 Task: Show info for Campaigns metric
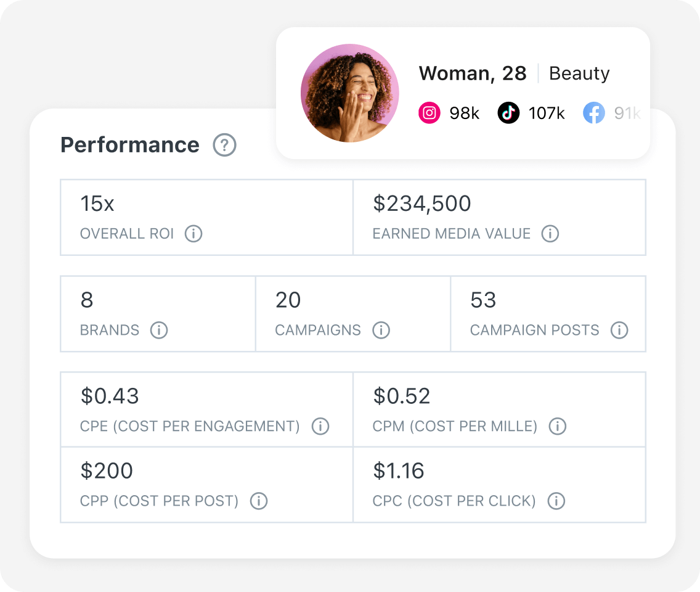[x=381, y=330]
